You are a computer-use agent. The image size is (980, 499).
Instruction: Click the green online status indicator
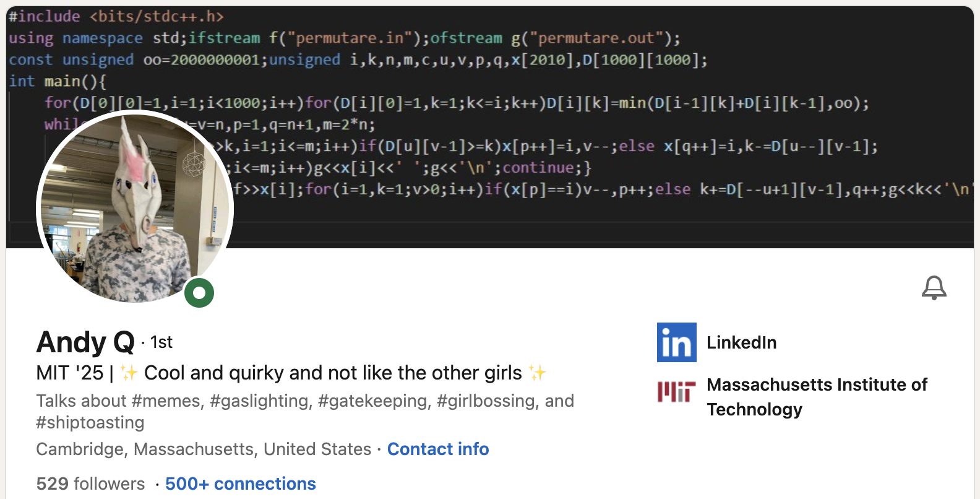199,293
